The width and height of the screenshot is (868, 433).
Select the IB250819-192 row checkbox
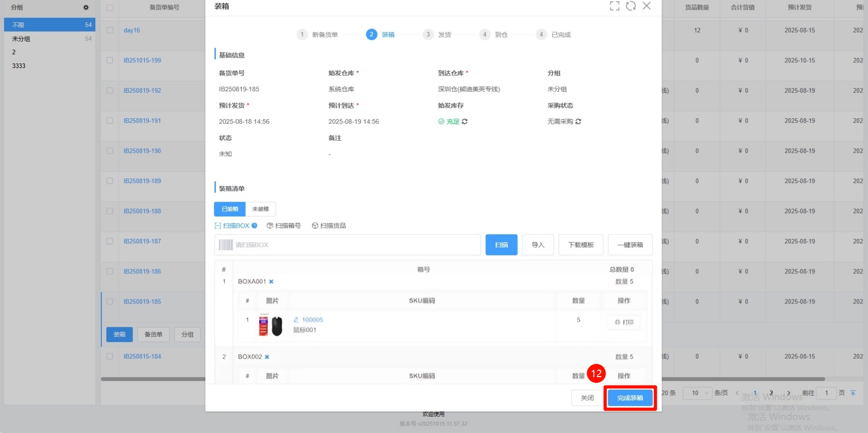point(110,90)
